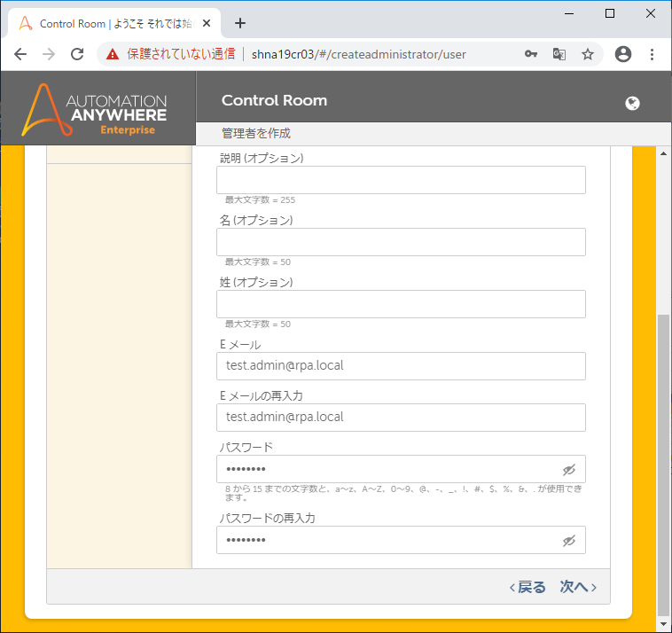The image size is (672, 633).
Task: Click the page scrollbar up arrow
Action: (x=663, y=153)
